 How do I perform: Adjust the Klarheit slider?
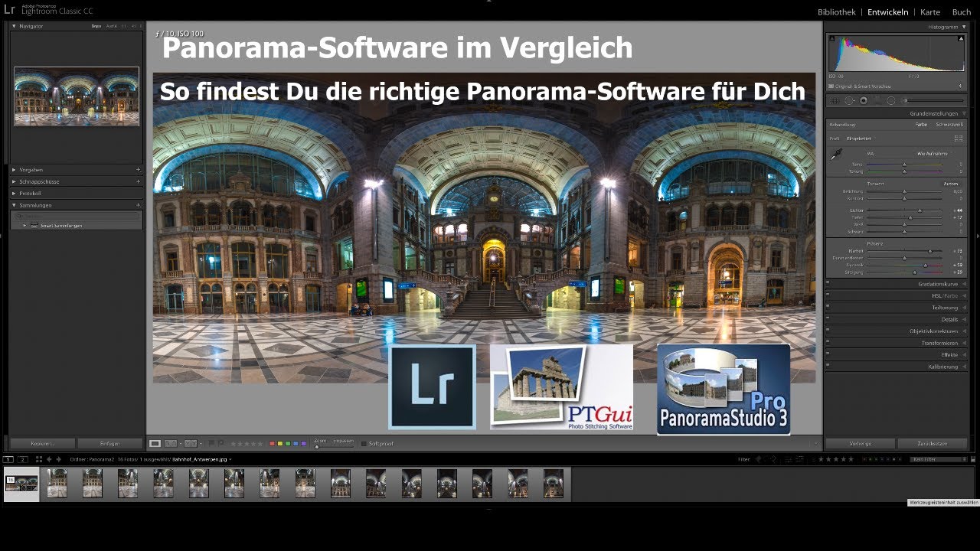[x=930, y=251]
